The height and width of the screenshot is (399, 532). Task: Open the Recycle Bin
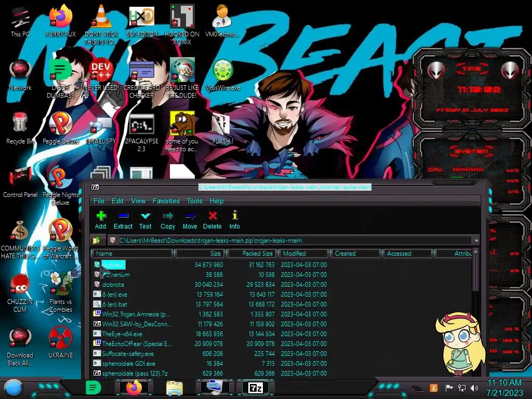tap(20, 128)
